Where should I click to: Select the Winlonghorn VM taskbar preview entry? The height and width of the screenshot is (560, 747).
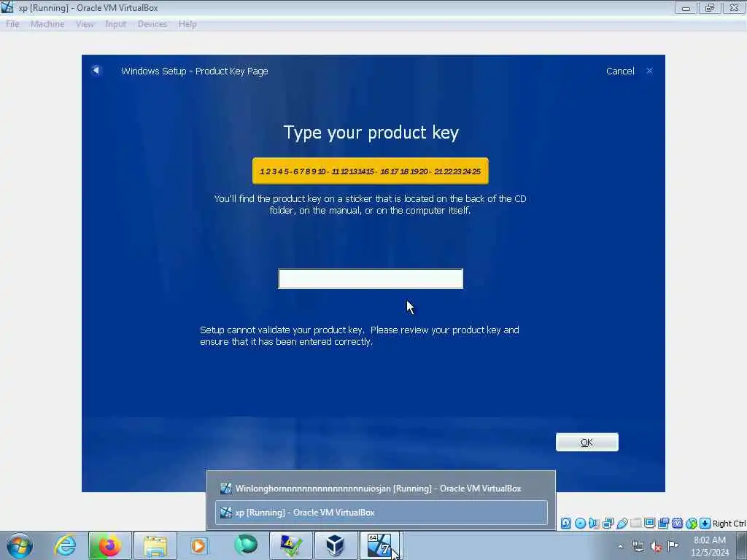(381, 489)
